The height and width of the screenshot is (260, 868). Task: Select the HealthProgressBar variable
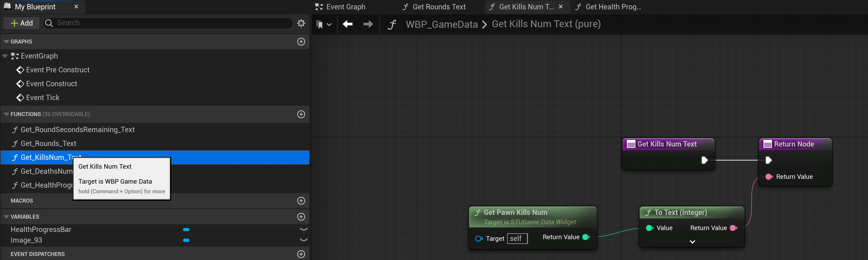pyautogui.click(x=41, y=229)
